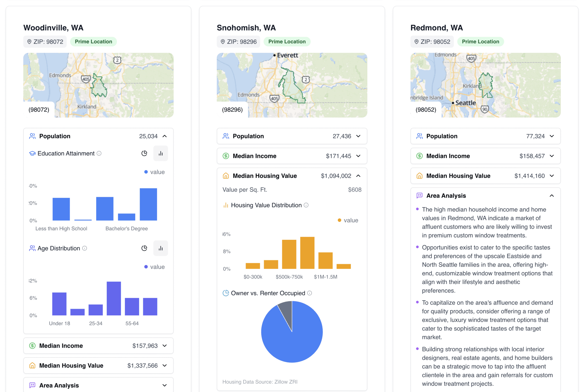Click Redmond Median Housing Value house icon
Image resolution: width=588 pixels, height=392 pixels.
tap(419, 176)
